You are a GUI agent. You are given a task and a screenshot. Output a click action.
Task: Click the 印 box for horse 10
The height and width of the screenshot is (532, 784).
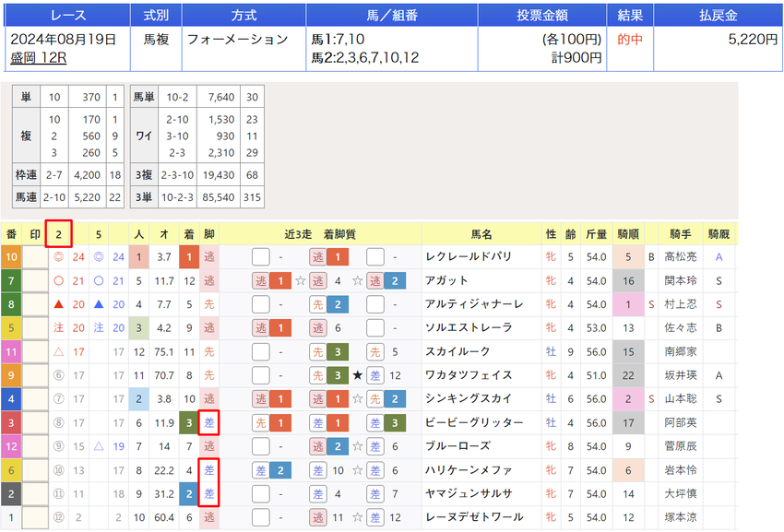[35, 257]
